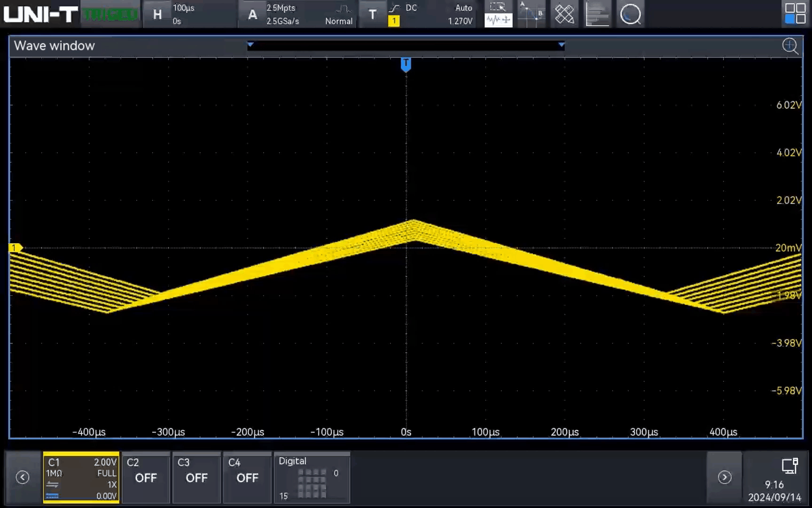
Task: Click the blue trigger position T marker
Action: pos(406,64)
